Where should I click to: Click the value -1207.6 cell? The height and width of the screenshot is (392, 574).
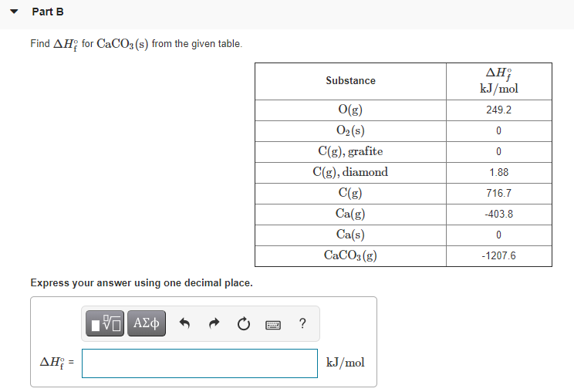point(499,256)
